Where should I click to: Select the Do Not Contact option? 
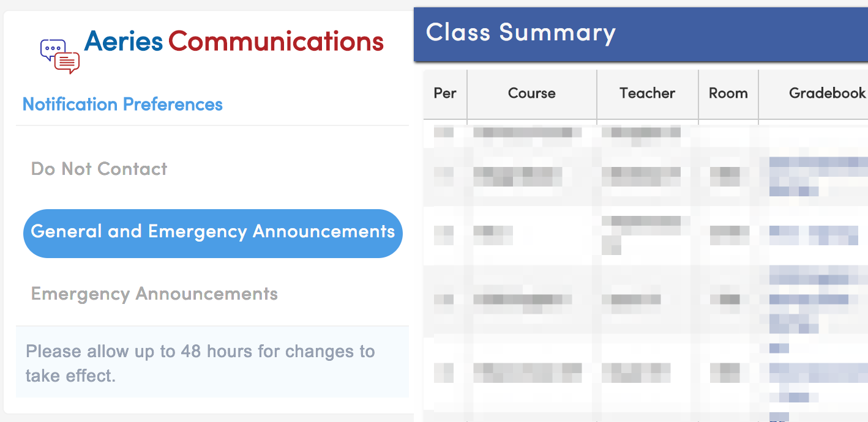tap(99, 169)
